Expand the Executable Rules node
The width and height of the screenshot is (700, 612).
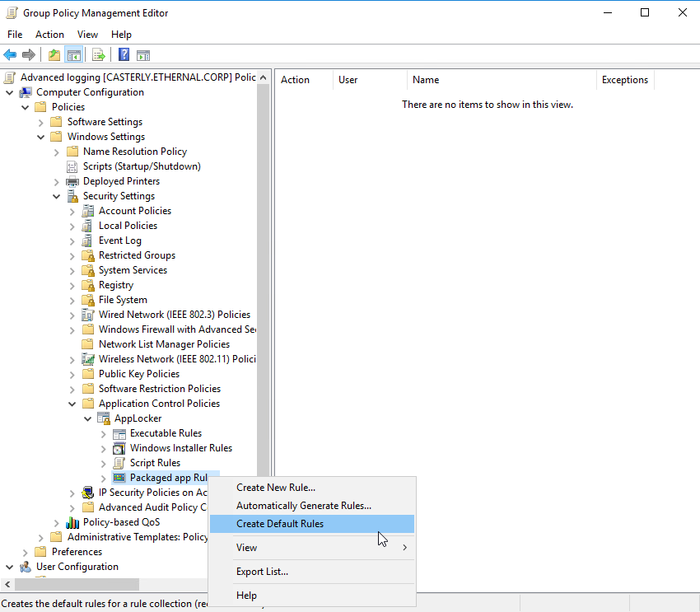coord(103,434)
